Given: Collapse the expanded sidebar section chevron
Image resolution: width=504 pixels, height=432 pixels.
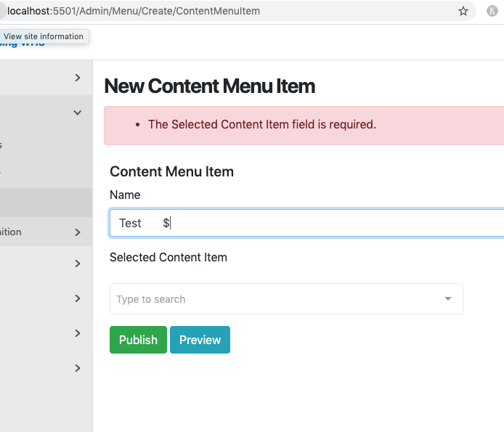Looking at the screenshot, I should (x=78, y=113).
